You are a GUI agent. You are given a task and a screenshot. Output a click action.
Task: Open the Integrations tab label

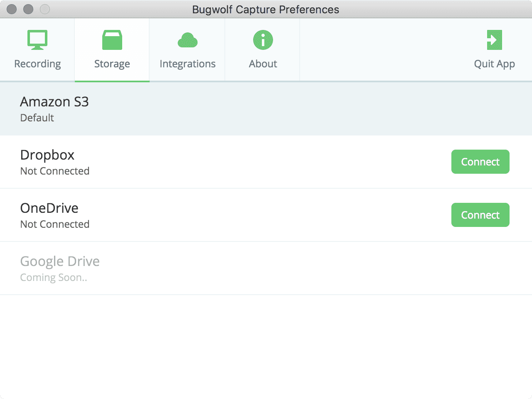tap(187, 64)
